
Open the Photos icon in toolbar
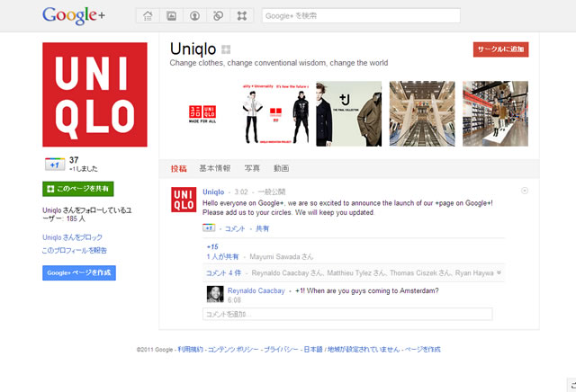(171, 16)
